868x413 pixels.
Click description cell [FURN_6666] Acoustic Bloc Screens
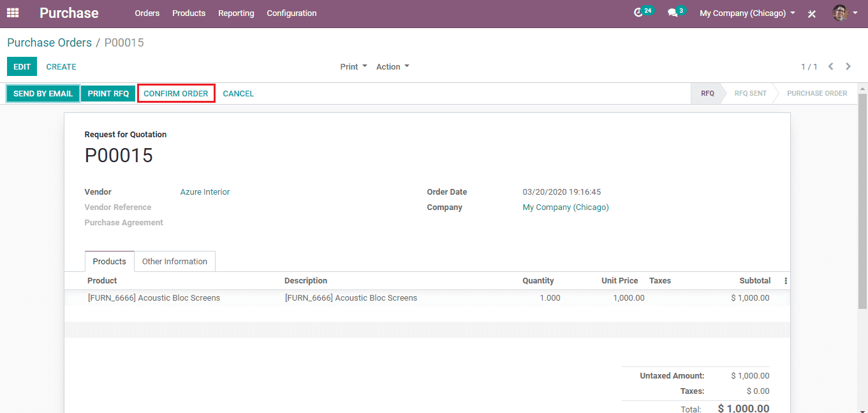(x=351, y=297)
